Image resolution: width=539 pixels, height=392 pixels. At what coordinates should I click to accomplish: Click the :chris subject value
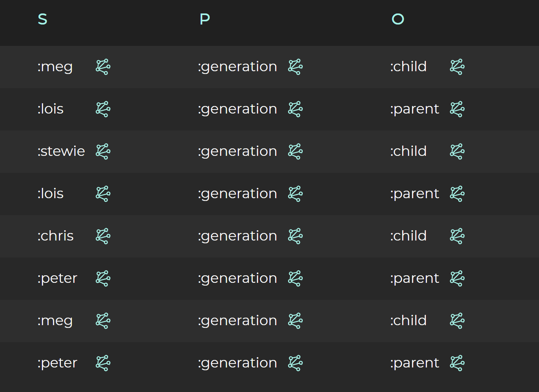(56, 236)
